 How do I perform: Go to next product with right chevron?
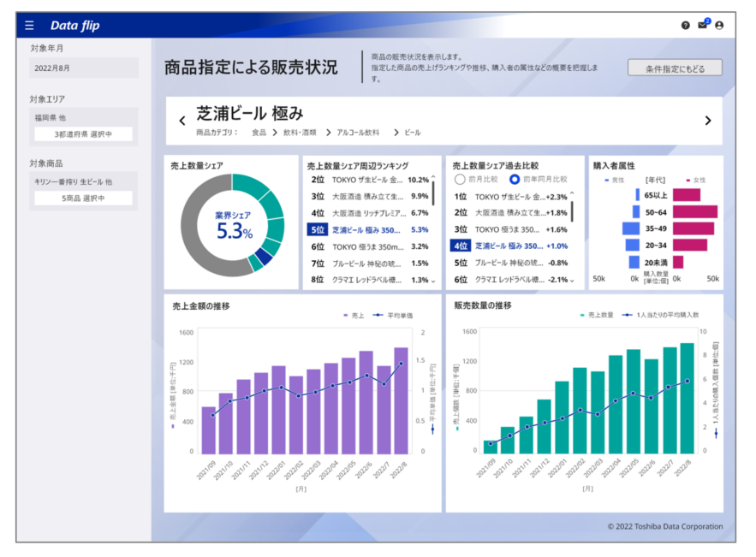pyautogui.click(x=708, y=121)
